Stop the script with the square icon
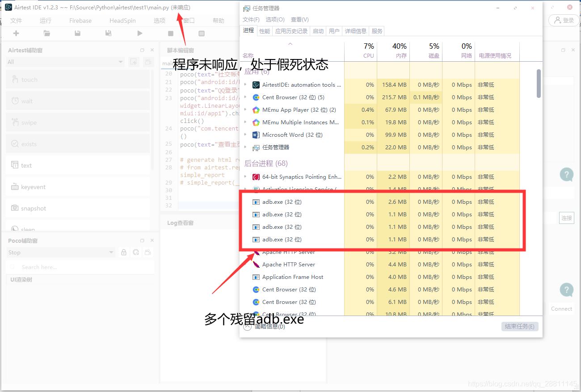This screenshot has height=392, width=581. click(x=171, y=34)
